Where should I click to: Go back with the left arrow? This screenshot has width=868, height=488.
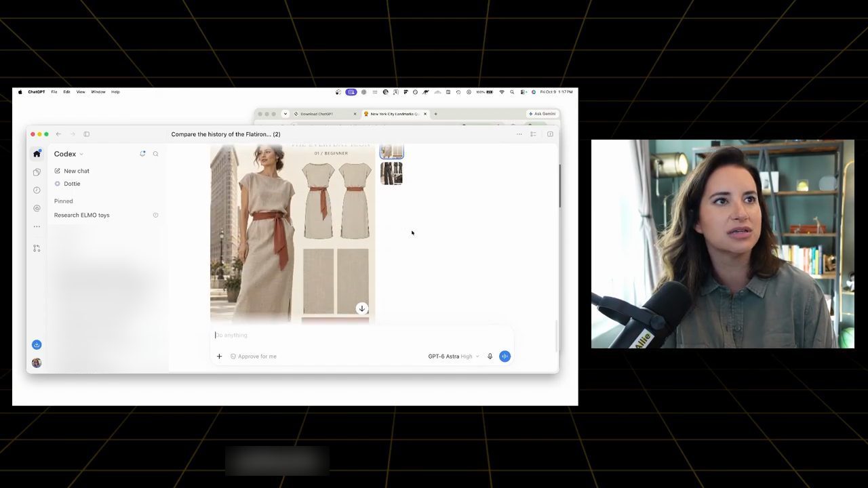point(58,134)
